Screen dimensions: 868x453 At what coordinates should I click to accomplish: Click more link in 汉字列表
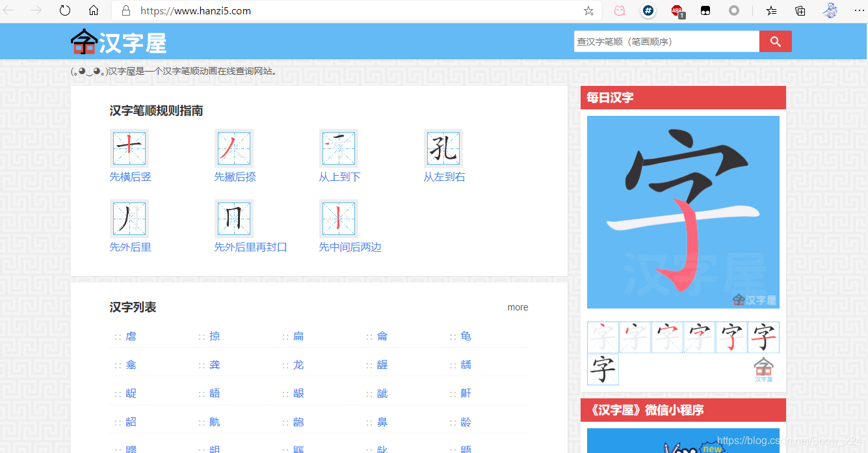(x=518, y=307)
